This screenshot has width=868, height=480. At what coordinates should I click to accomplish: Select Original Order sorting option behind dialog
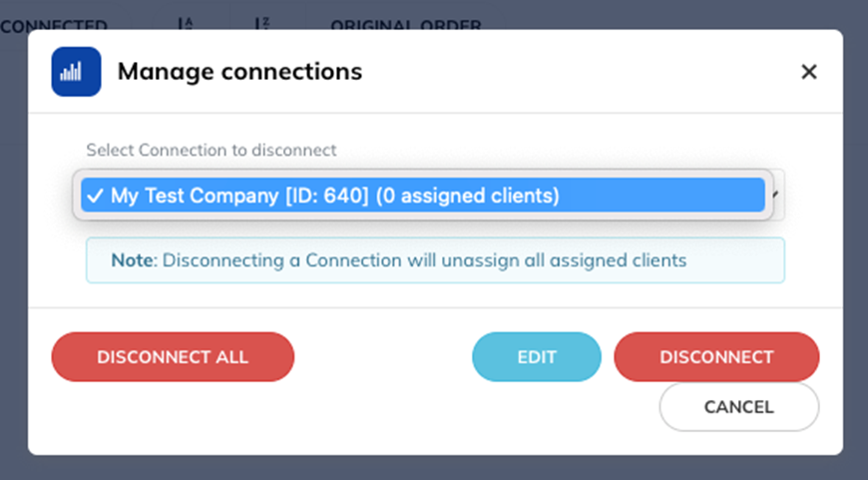coord(406,24)
